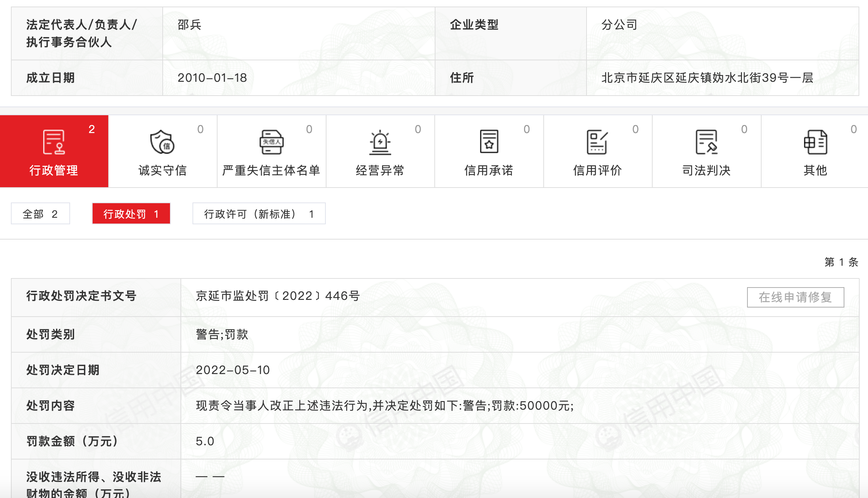Click the 严重失信主体名单 blacklist icon
868x498 pixels.
click(271, 142)
